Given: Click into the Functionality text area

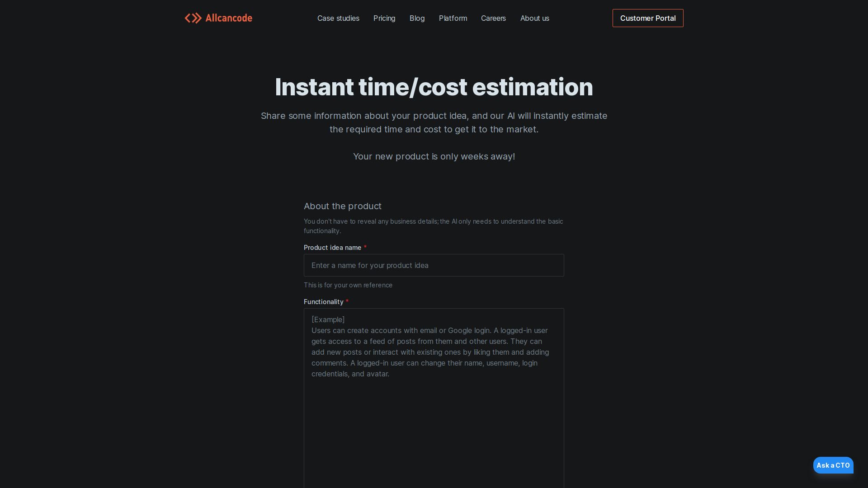Looking at the screenshot, I should pyautogui.click(x=434, y=398).
